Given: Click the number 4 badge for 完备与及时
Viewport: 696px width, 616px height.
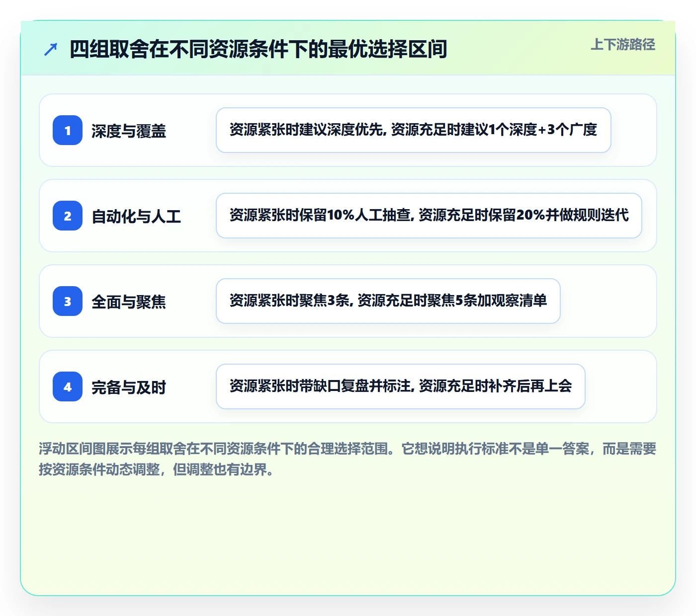Looking at the screenshot, I should (x=68, y=386).
